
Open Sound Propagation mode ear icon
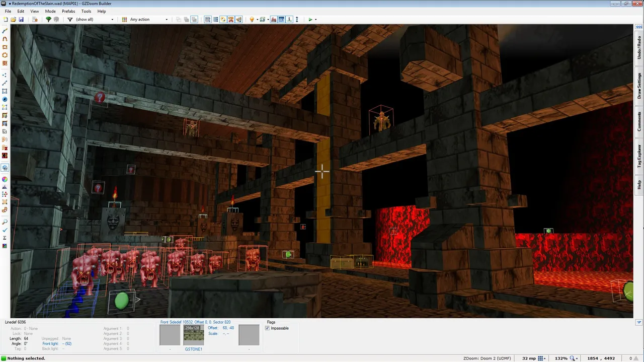click(5, 139)
